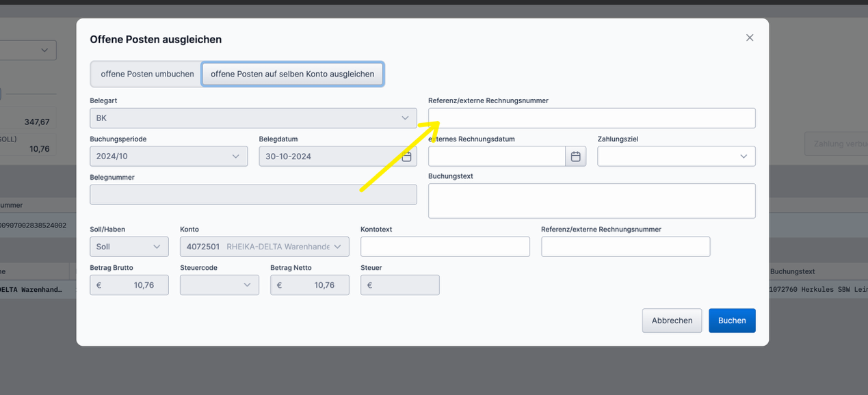Click the Abbrechen button
Screen dimensions: 868x395
click(x=672, y=320)
